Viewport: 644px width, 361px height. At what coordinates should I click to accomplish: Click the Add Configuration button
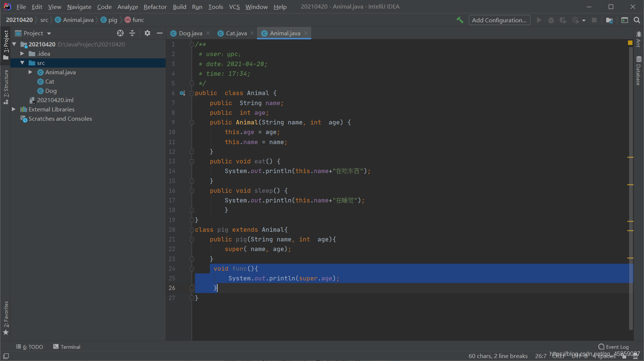click(x=499, y=20)
